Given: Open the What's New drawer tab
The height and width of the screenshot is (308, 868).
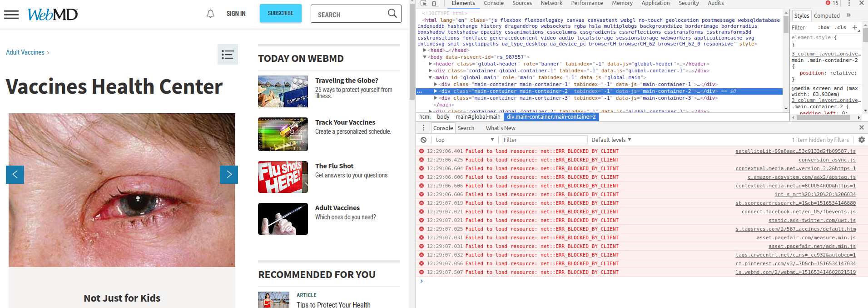Looking at the screenshot, I should coord(501,128).
